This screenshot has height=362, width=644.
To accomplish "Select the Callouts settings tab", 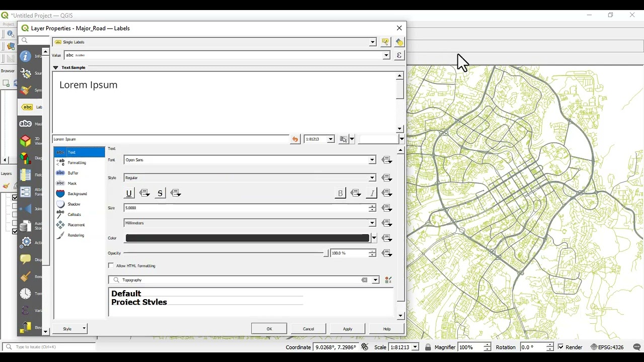I will (79, 215).
